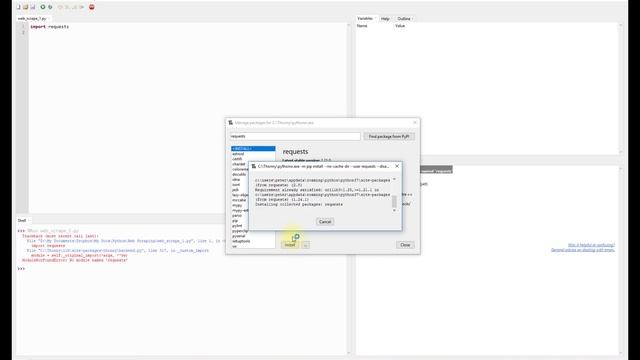This screenshot has width=640, height=360.
Task: Select certifi in the package list
Action: pos(237,159)
